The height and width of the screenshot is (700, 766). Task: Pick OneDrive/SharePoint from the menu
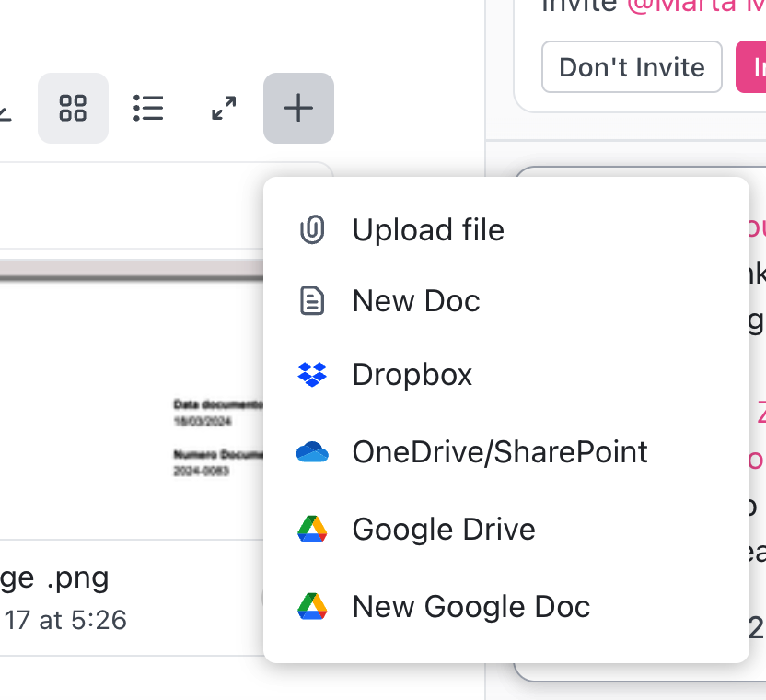(500, 452)
